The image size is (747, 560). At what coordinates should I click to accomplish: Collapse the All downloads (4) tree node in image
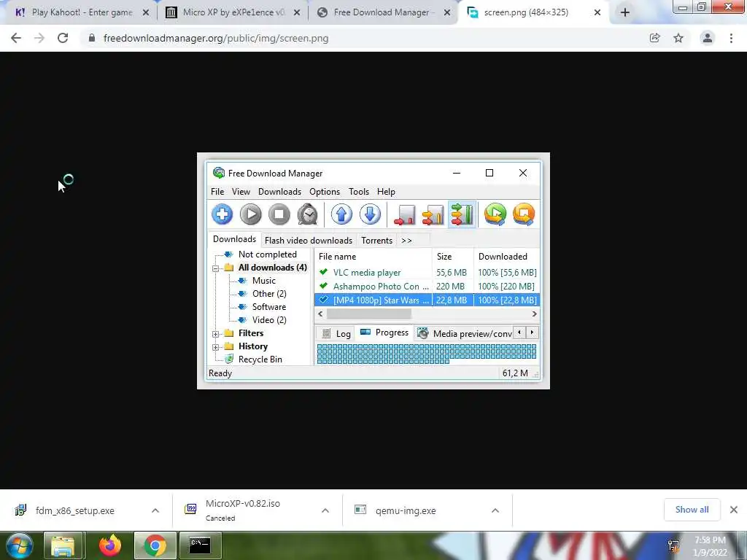(x=216, y=268)
